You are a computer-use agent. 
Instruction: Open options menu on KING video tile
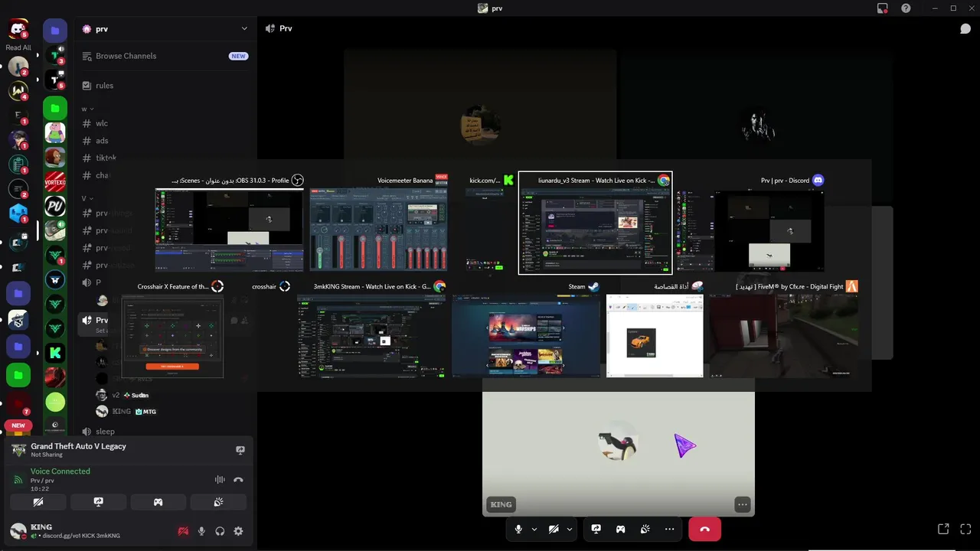[743, 504]
